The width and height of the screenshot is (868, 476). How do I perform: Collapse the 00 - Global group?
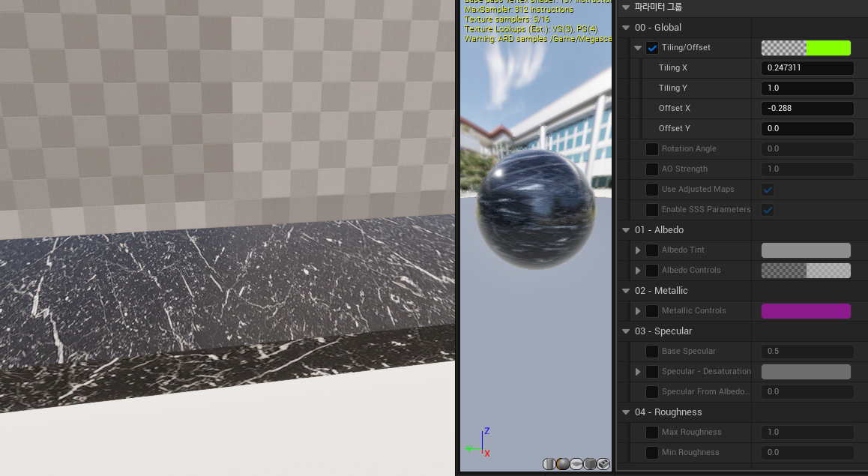pos(626,28)
